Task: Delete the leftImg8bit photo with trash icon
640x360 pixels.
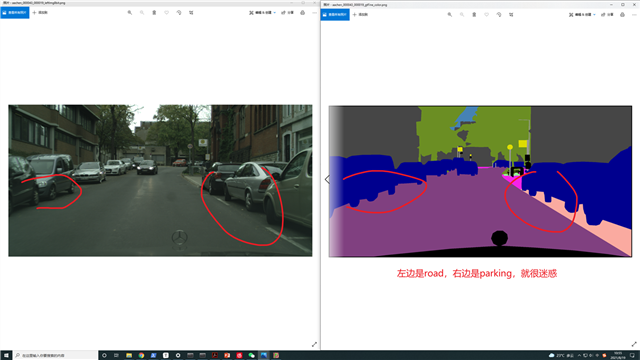Action: pos(154,13)
